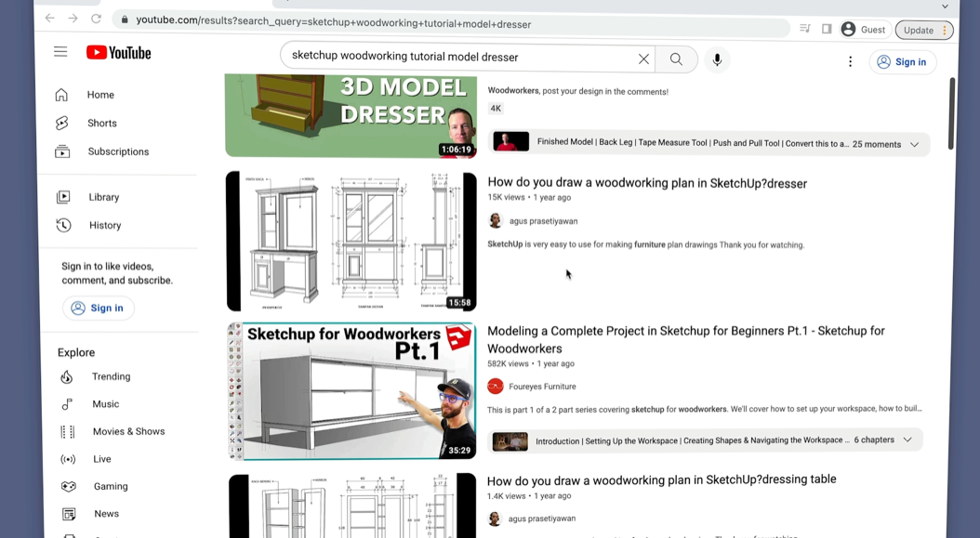
Task: Open the three-dot settings menu beside Sign in
Action: [850, 61]
